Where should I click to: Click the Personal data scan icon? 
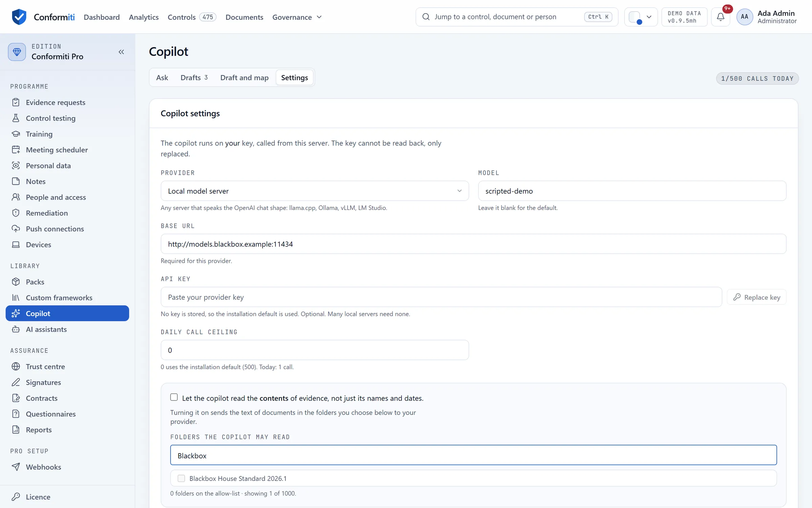(x=16, y=166)
